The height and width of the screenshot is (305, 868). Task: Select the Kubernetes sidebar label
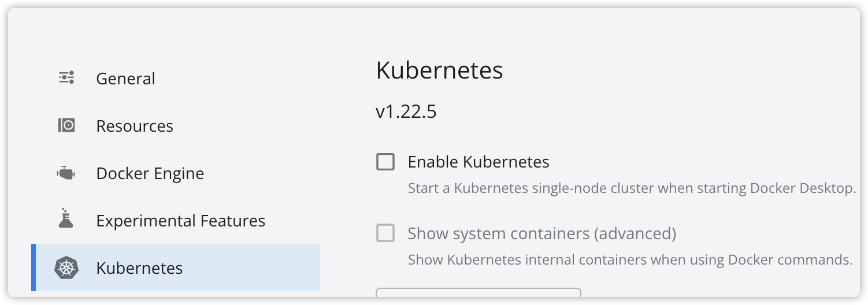139,268
